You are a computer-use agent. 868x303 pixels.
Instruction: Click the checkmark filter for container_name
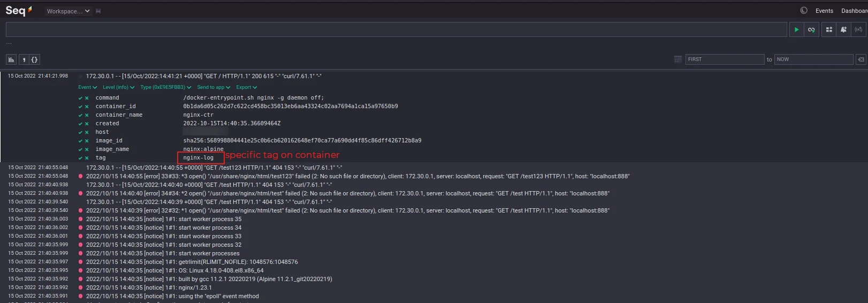click(x=80, y=115)
